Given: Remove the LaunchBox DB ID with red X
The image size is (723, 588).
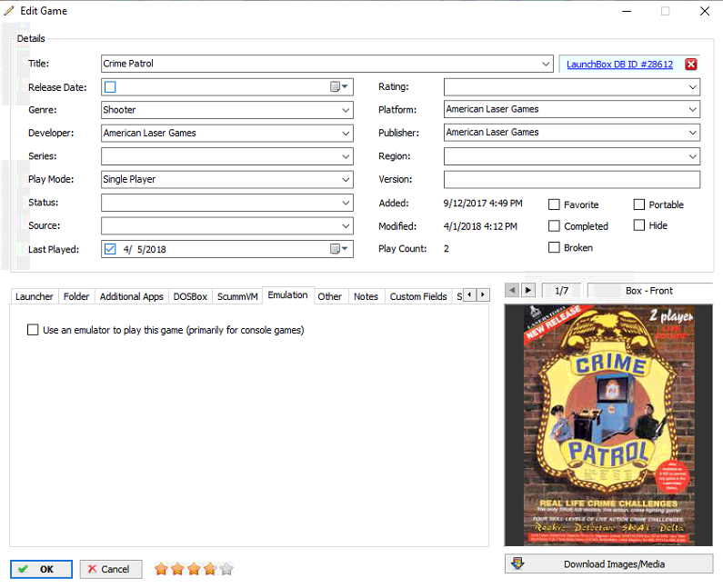Looking at the screenshot, I should (x=690, y=64).
